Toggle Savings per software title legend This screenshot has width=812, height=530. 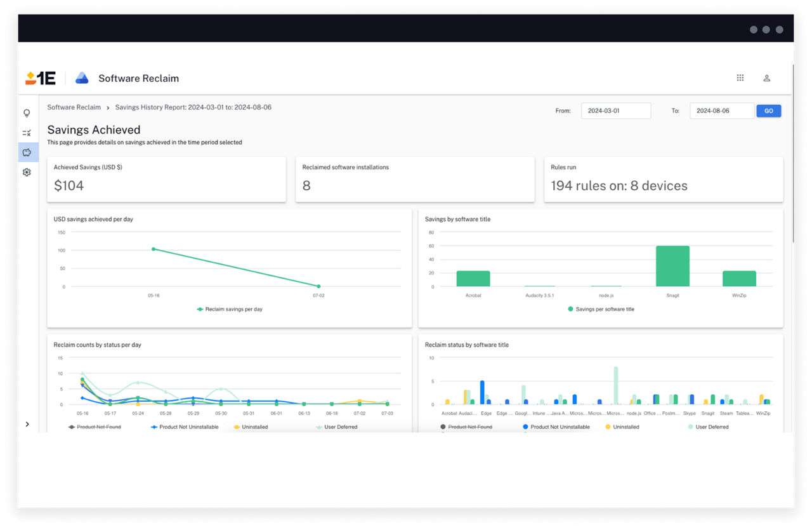pyautogui.click(x=601, y=309)
